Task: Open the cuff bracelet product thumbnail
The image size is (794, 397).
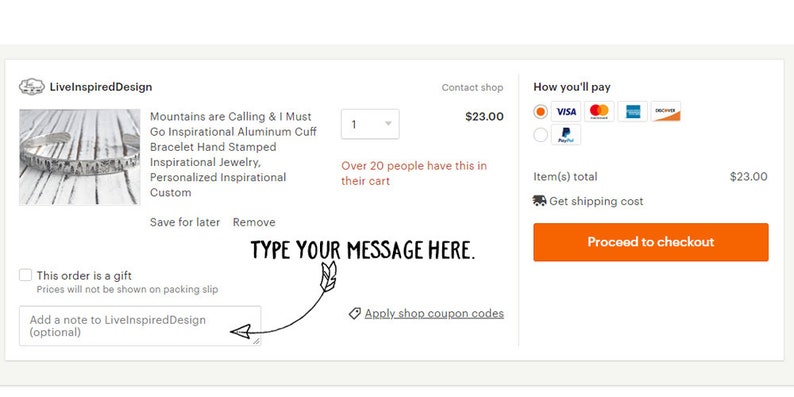Action: point(80,157)
